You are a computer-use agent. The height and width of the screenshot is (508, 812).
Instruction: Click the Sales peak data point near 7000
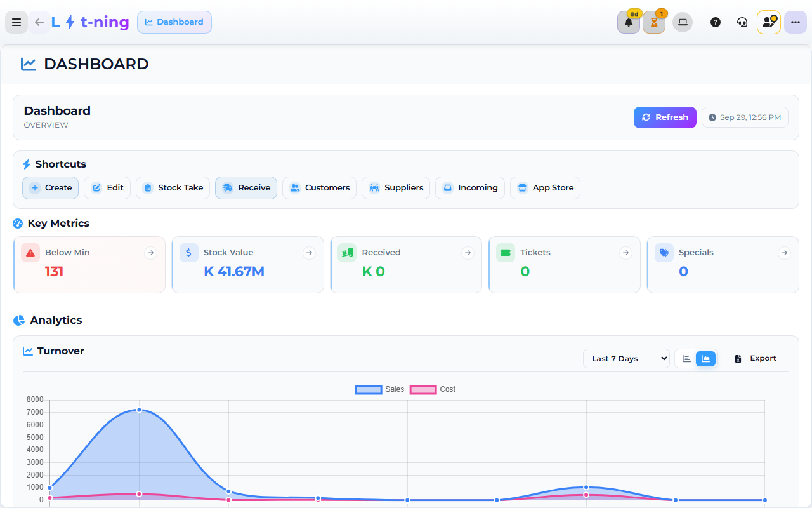pos(139,410)
